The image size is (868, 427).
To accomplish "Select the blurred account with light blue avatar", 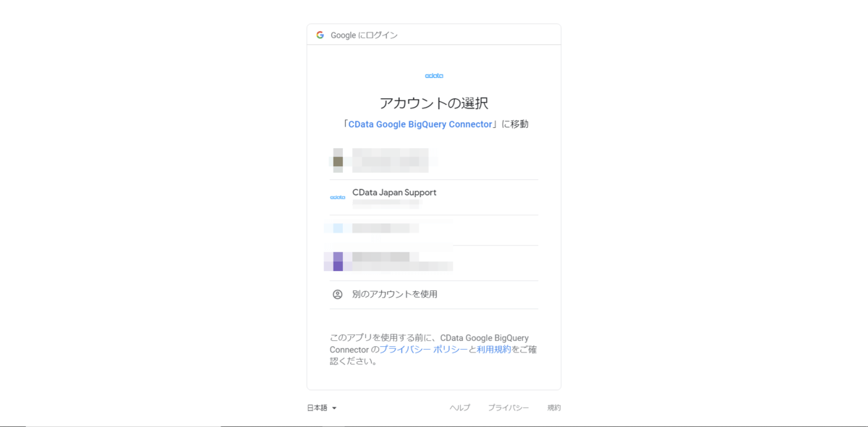I will tap(434, 230).
